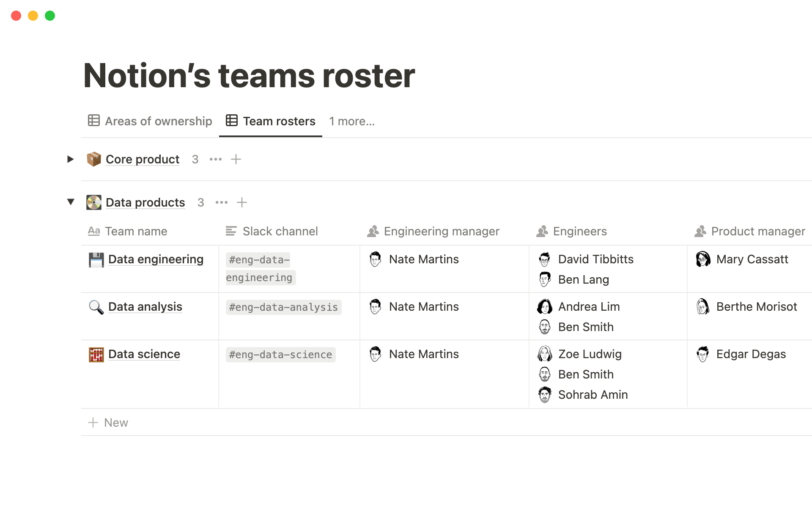
Task: Open Data products group options menu
Action: [x=221, y=202]
